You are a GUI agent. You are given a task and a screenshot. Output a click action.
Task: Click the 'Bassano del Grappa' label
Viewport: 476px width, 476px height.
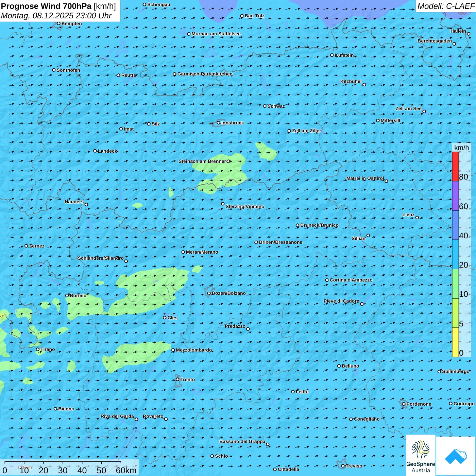pyautogui.click(x=242, y=441)
